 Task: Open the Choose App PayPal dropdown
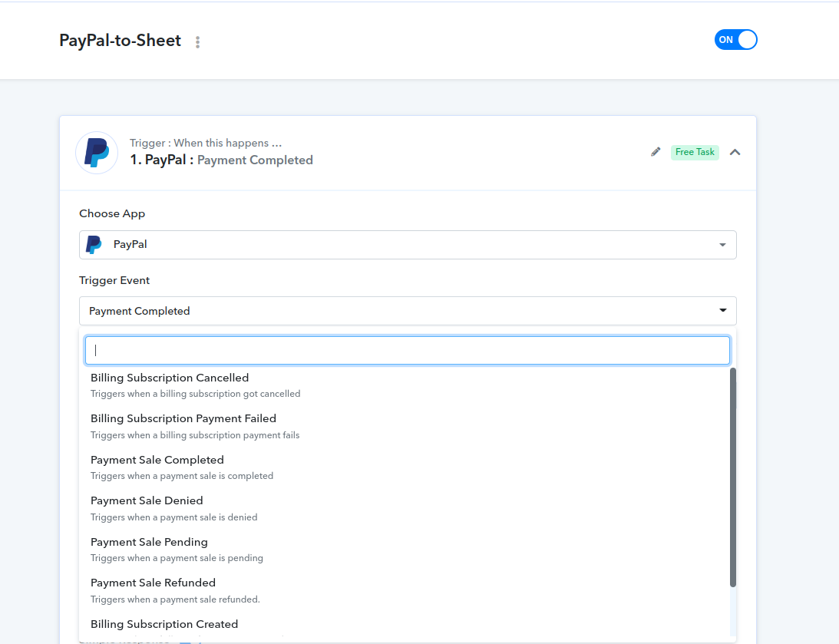click(408, 245)
